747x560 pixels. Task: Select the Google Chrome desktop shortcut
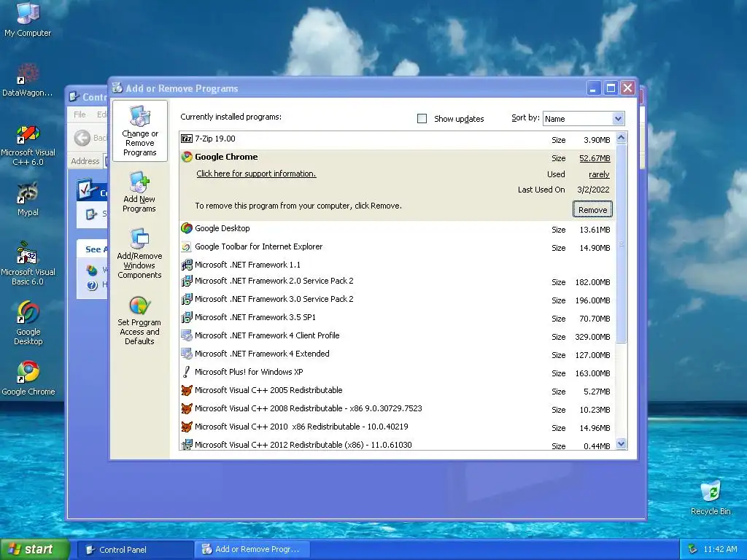pos(28,378)
